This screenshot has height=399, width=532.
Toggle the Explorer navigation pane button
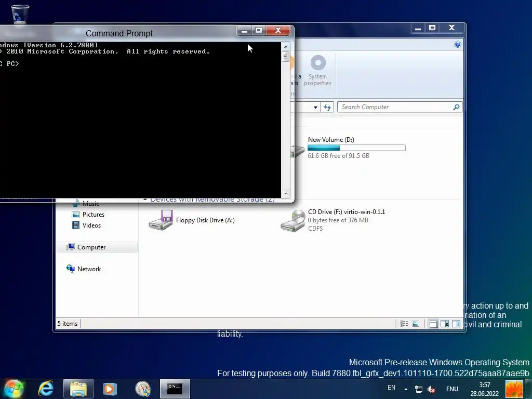[x=433, y=324]
